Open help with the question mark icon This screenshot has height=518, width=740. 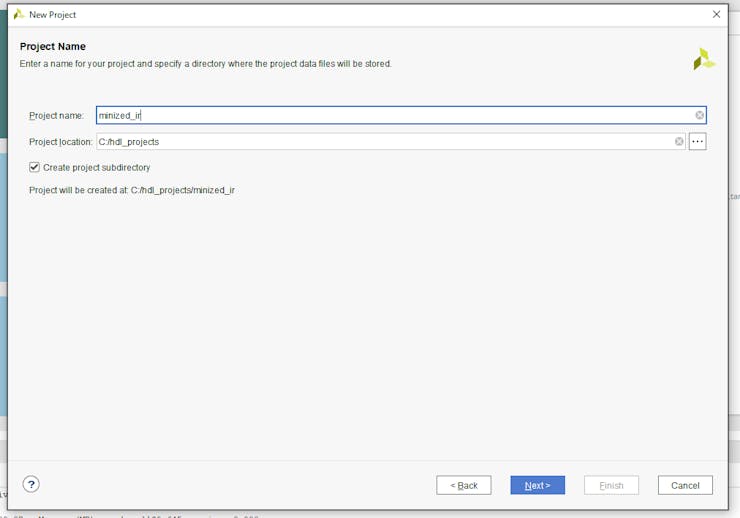pyautogui.click(x=31, y=484)
